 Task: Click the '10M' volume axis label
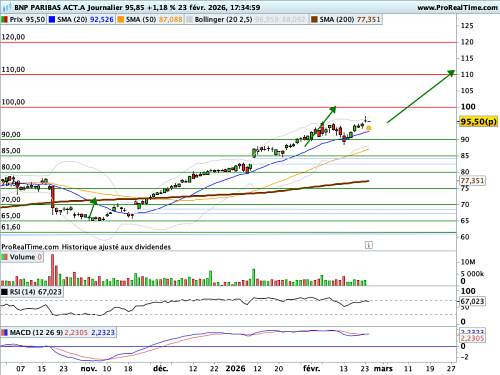pyautogui.click(x=468, y=262)
